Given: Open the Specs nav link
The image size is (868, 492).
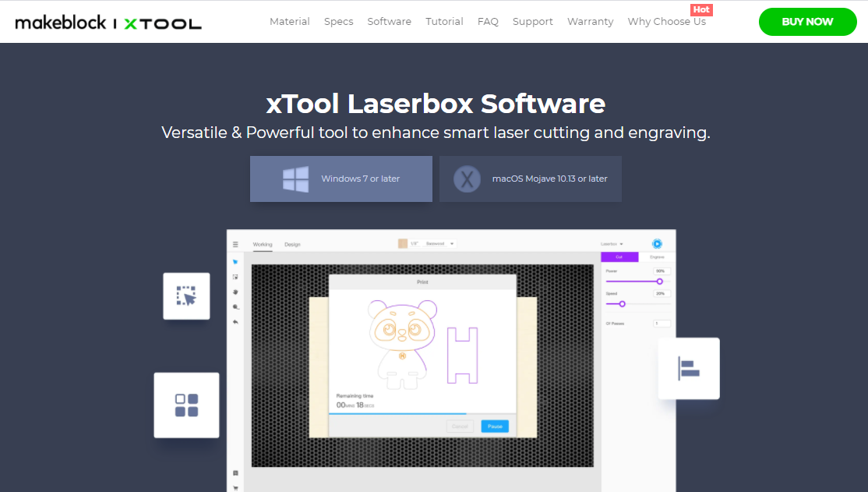Looking at the screenshot, I should (339, 22).
